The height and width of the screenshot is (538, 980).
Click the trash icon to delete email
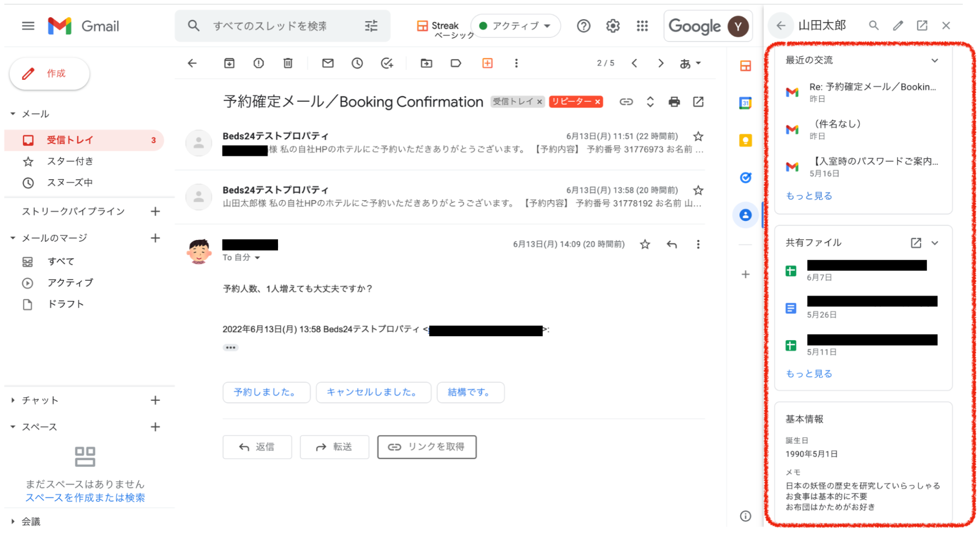(288, 63)
